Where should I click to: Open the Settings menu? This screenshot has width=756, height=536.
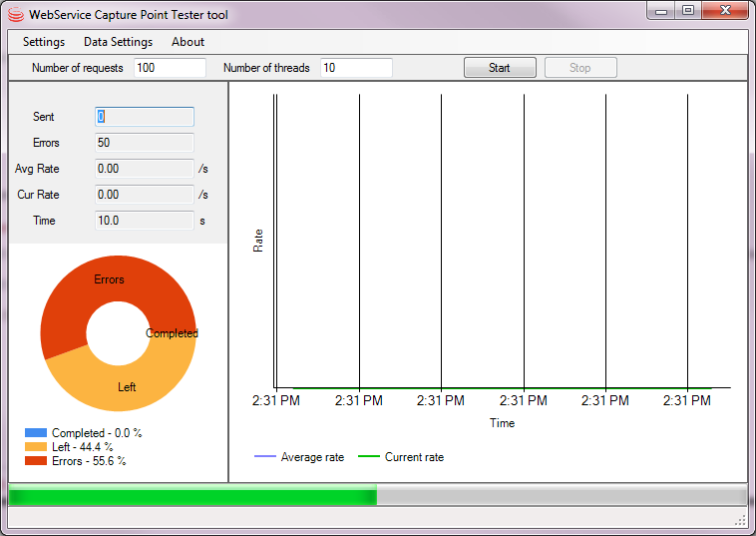[44, 42]
